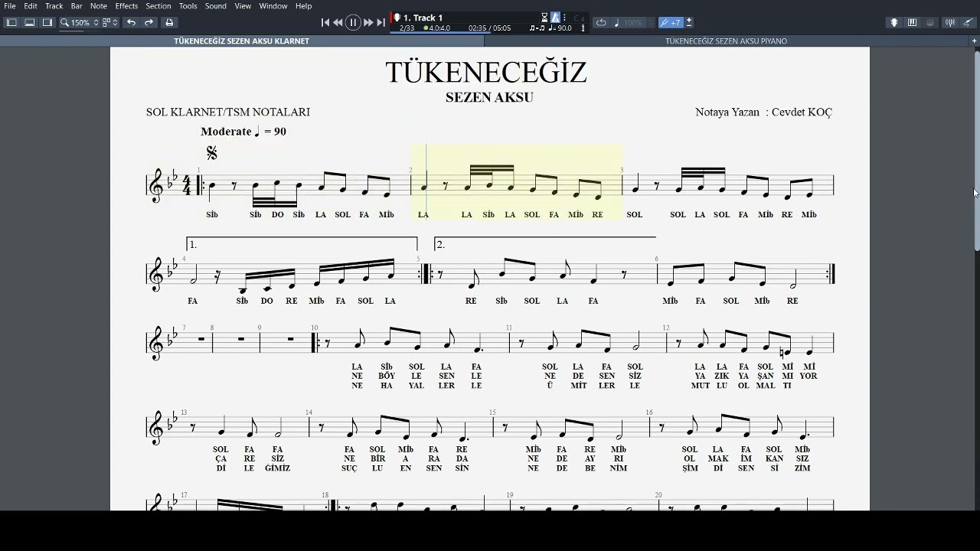Click the plus button to add tab
The height and width of the screenshot is (551, 980).
974,41
